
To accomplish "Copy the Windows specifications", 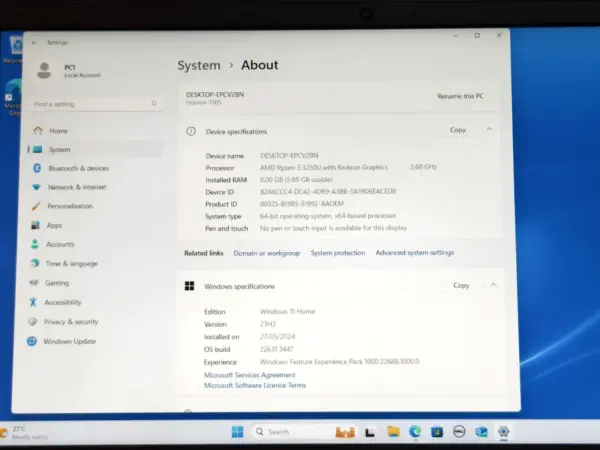I will tap(461, 285).
